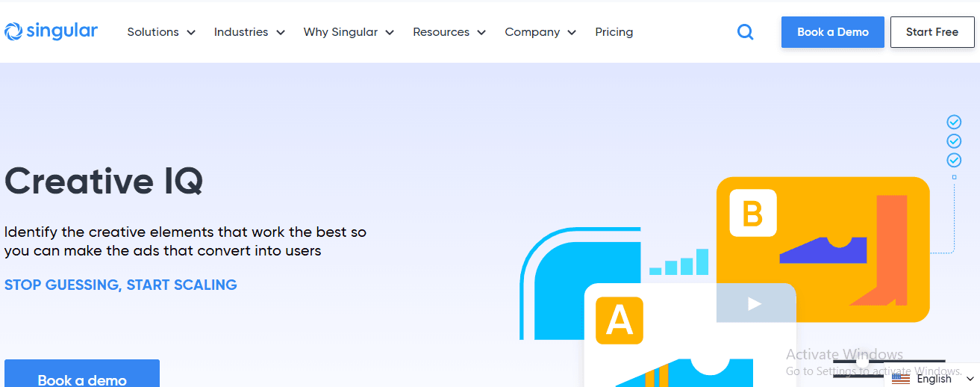Click the US flag language icon
Screen dimensions: 980x387
[x=901, y=379]
